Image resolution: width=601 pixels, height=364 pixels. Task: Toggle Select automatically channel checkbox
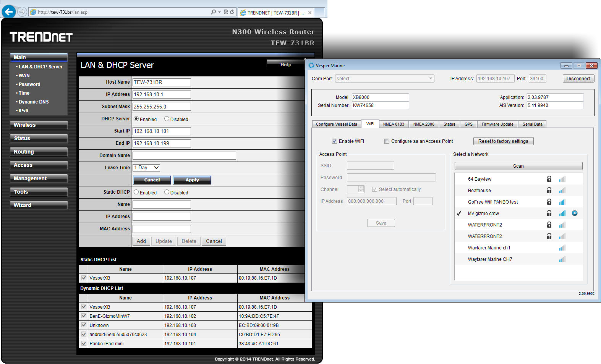(374, 189)
